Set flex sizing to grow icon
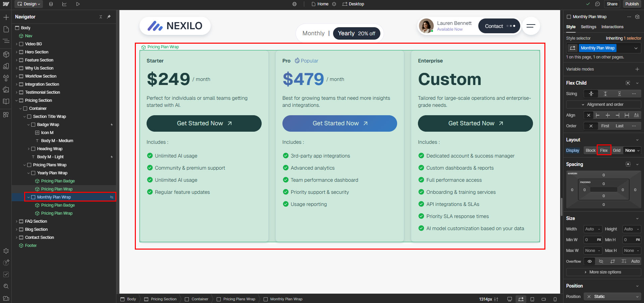The height and width of the screenshot is (303, 644). point(605,94)
